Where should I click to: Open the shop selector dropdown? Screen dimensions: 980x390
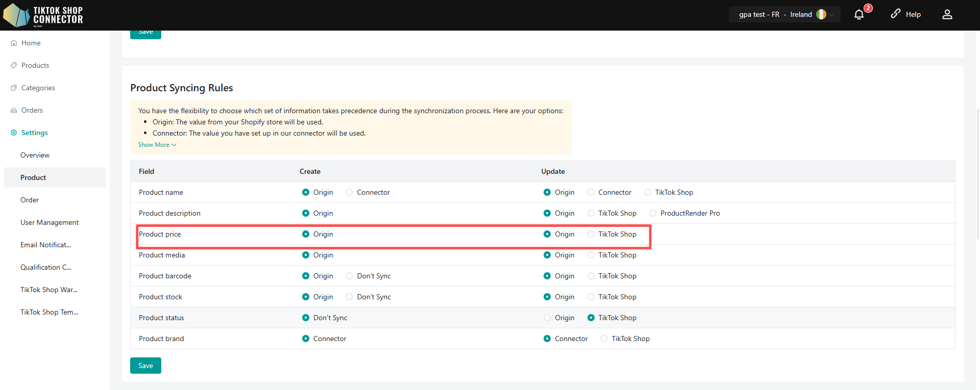(x=785, y=14)
